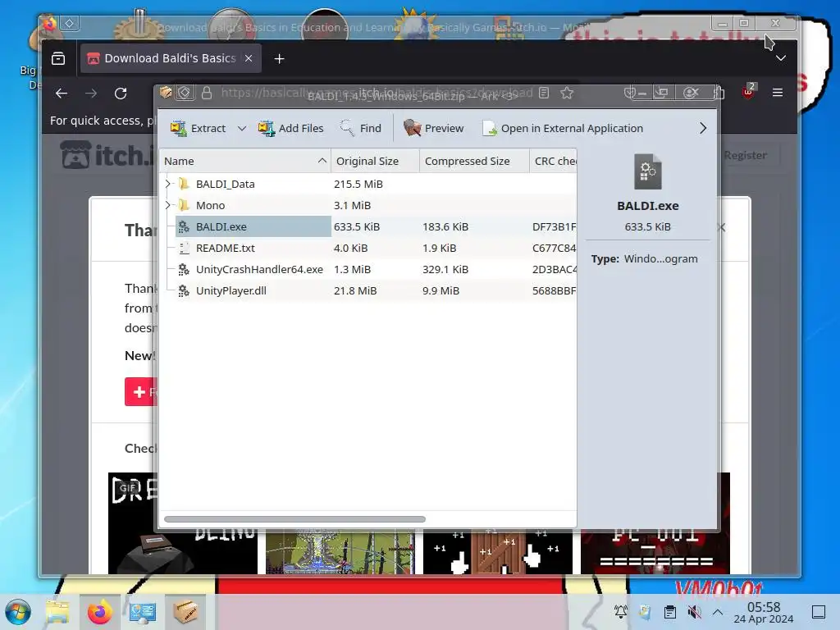Viewport: 840px width, 630px height.
Task: Click the 183.6 KiB compressed size cell
Action: point(445,226)
